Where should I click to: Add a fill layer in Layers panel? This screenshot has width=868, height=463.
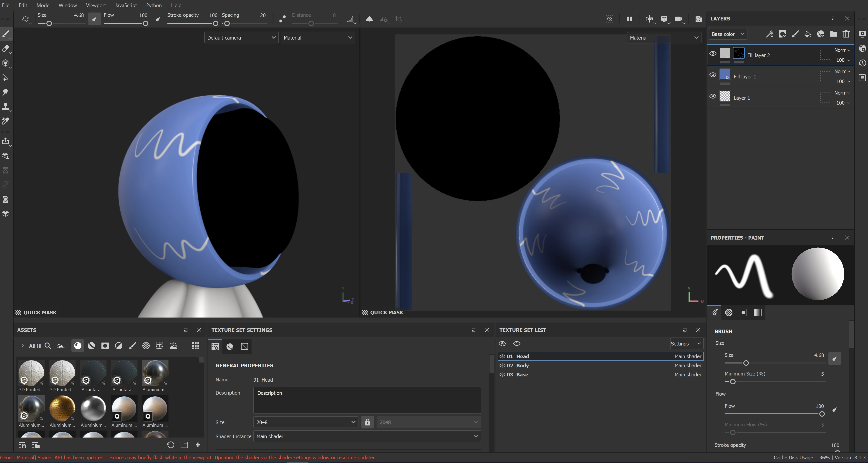point(808,34)
